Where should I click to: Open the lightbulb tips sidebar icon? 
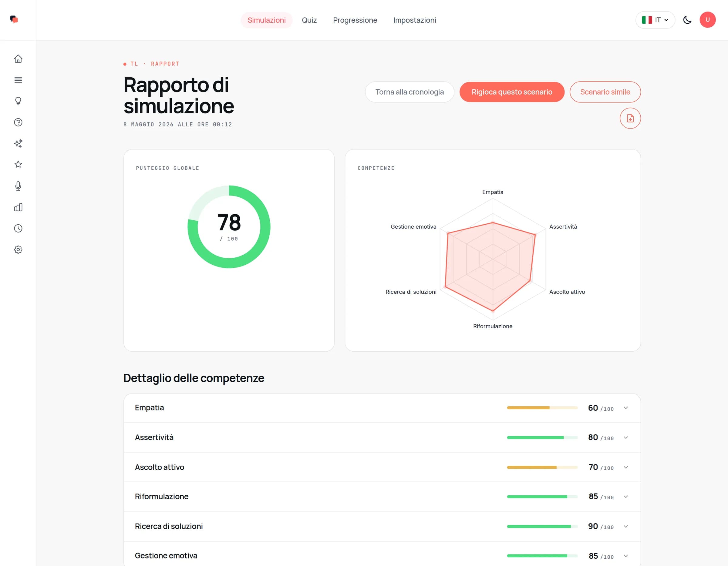[18, 101]
